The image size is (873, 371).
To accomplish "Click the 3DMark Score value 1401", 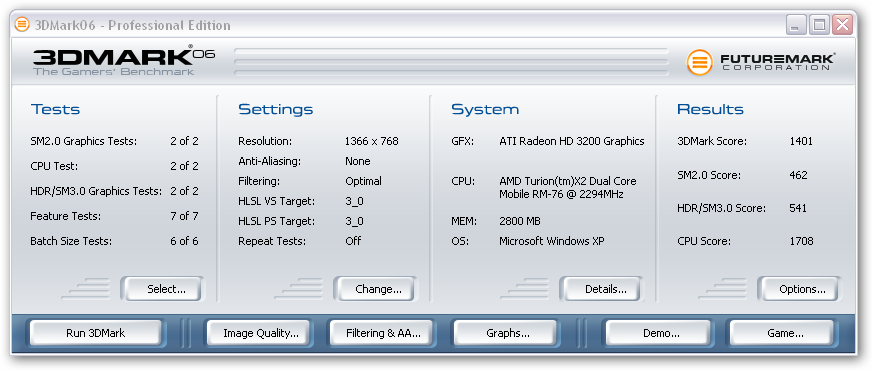I will pos(801,141).
